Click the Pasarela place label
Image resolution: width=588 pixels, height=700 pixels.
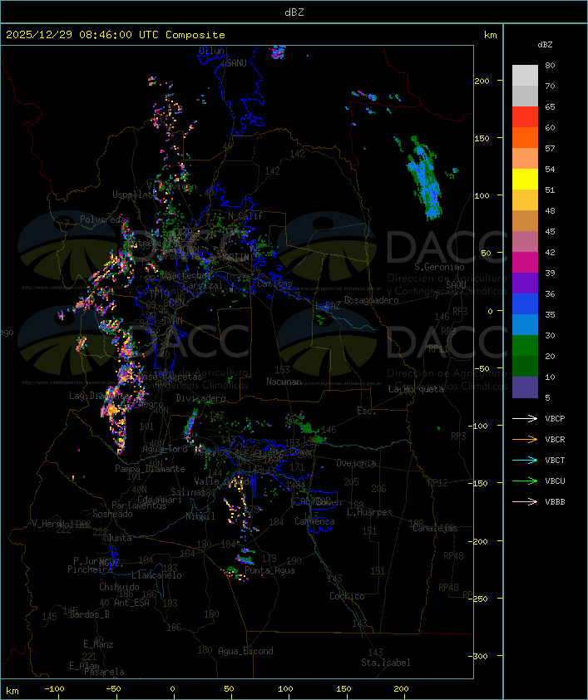(x=105, y=672)
